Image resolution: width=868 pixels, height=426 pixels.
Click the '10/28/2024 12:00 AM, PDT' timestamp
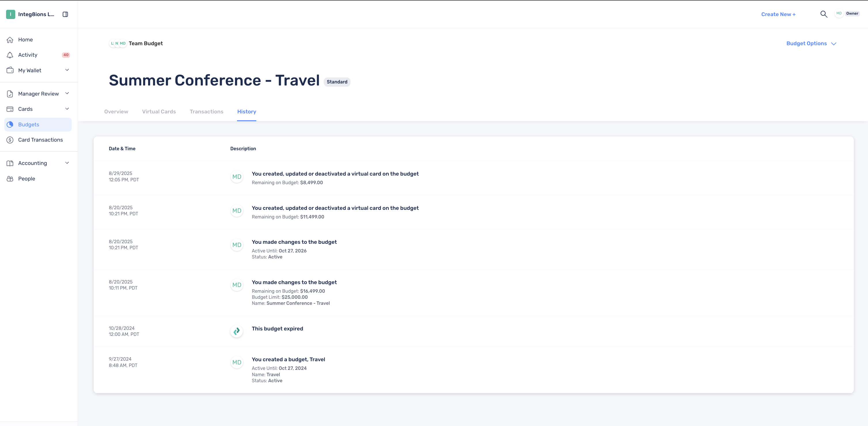(124, 331)
